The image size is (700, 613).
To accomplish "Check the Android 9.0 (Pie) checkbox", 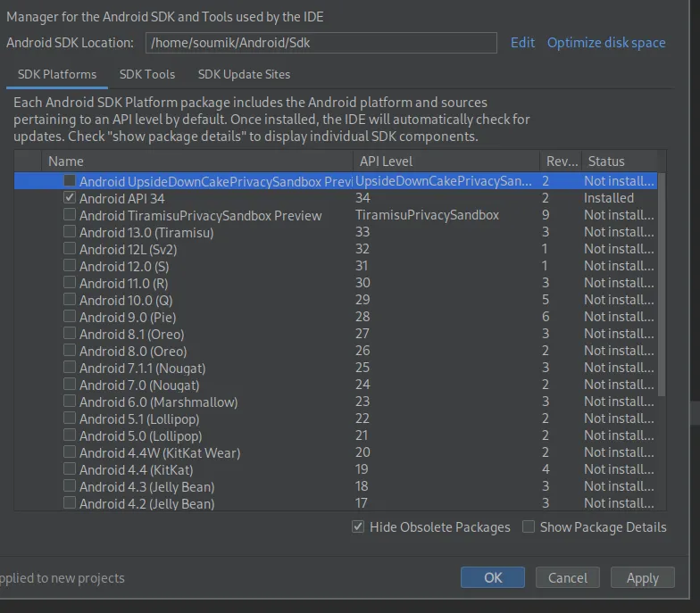I will 70,317.
